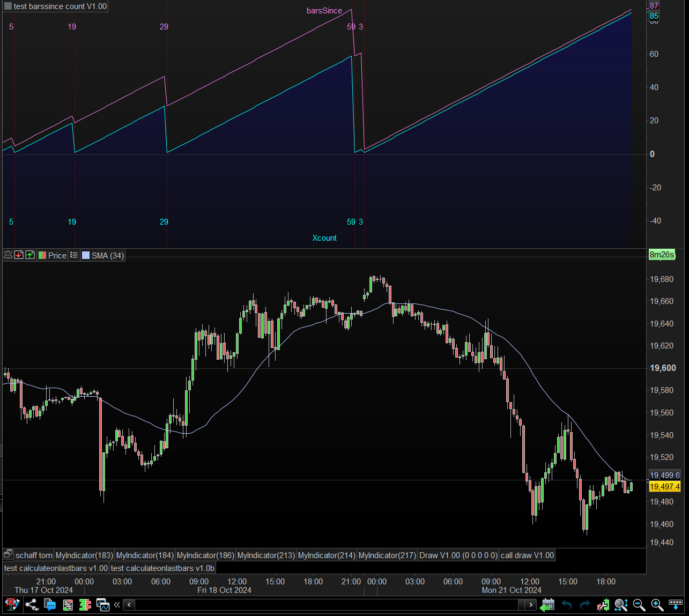Viewport: 689px width, 616px height.
Task: Select the test calculateonlastbars v1.00 tab
Action: tap(56, 568)
